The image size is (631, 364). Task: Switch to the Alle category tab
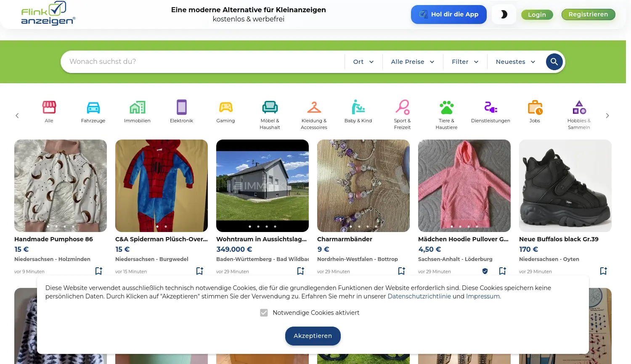pyautogui.click(x=49, y=107)
